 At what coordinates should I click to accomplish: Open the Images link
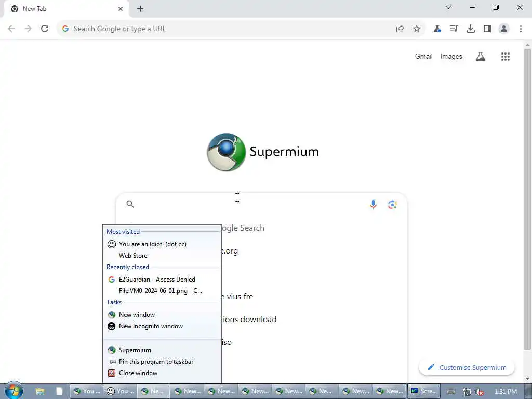451,56
